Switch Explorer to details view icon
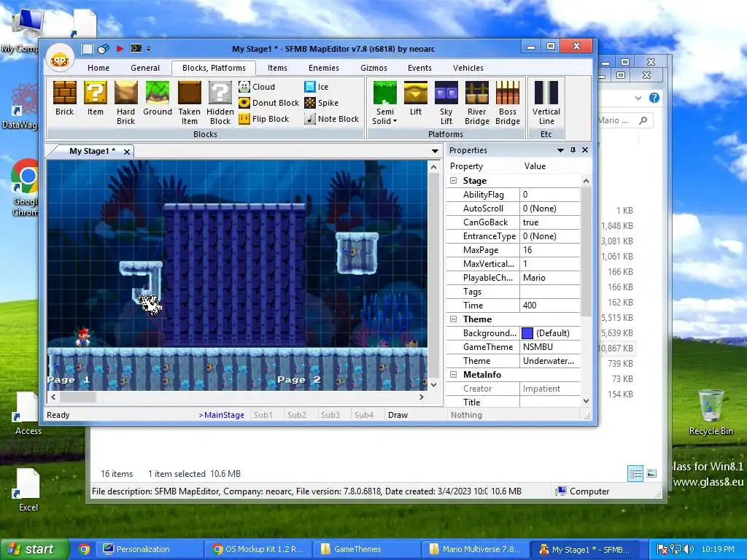747x560 pixels. (x=635, y=474)
